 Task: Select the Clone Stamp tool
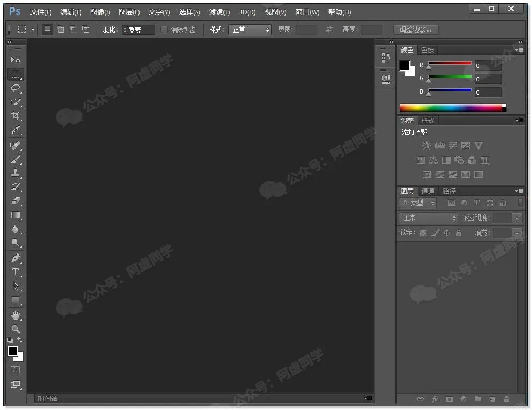click(16, 173)
